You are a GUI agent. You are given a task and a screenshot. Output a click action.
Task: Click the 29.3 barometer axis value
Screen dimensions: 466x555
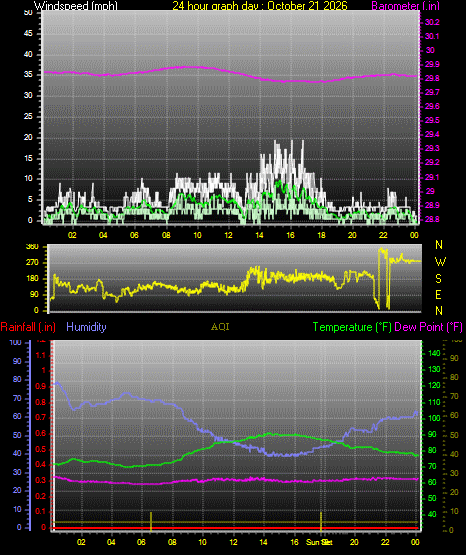click(432, 148)
